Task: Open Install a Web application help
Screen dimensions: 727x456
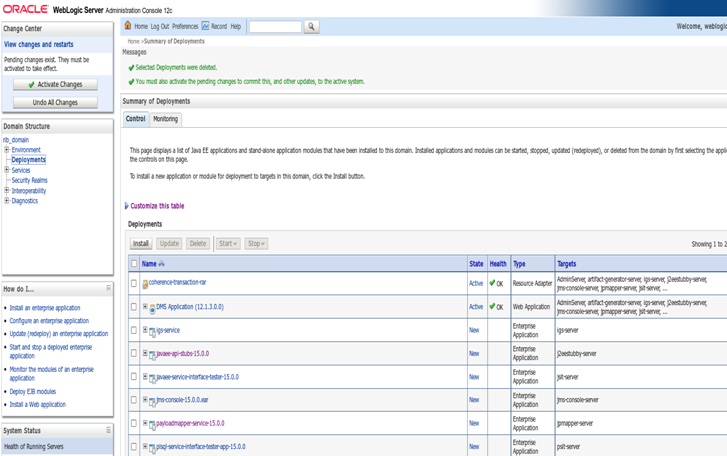Action: 38,405
